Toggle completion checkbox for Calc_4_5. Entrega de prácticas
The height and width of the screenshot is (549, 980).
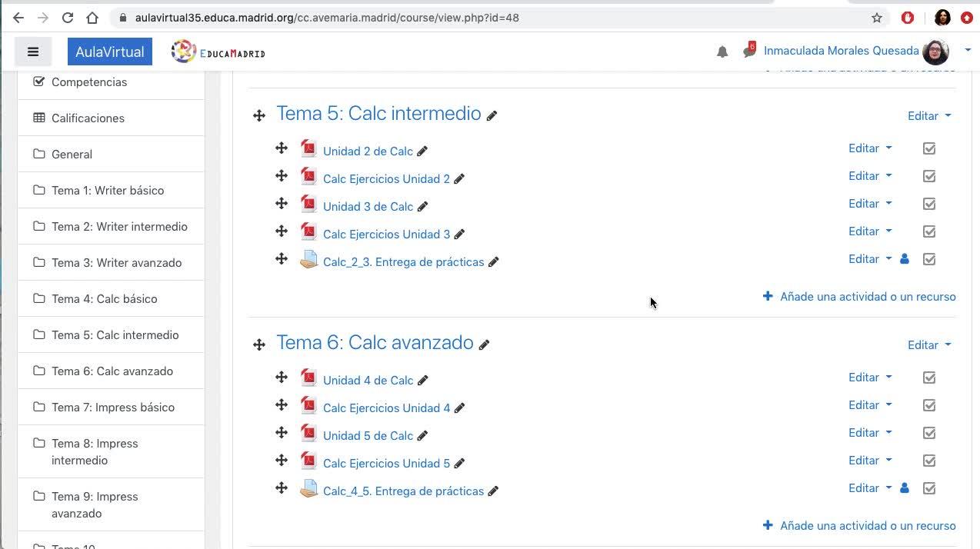click(929, 488)
